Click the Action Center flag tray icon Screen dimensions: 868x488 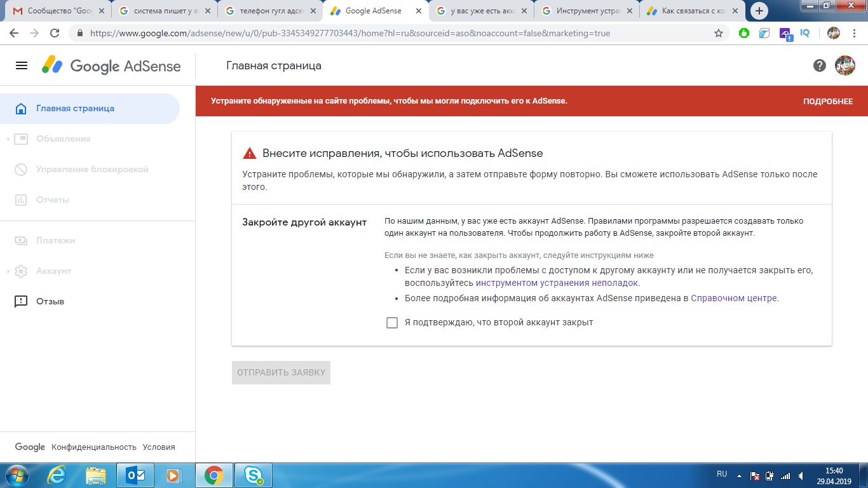coord(755,475)
